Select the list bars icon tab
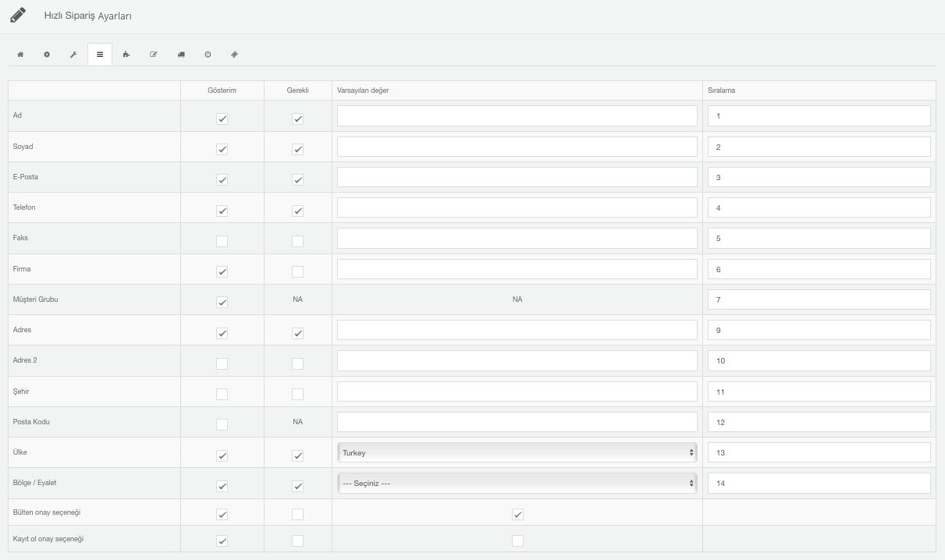The height and width of the screenshot is (560, 945). click(x=100, y=55)
